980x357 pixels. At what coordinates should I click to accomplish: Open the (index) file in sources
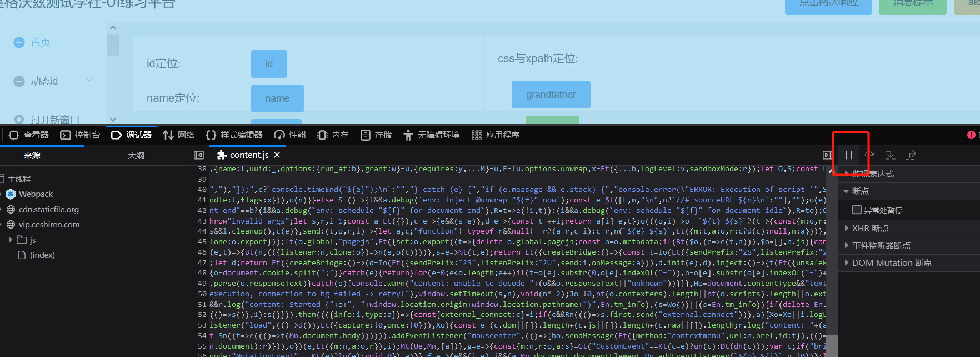click(x=42, y=255)
